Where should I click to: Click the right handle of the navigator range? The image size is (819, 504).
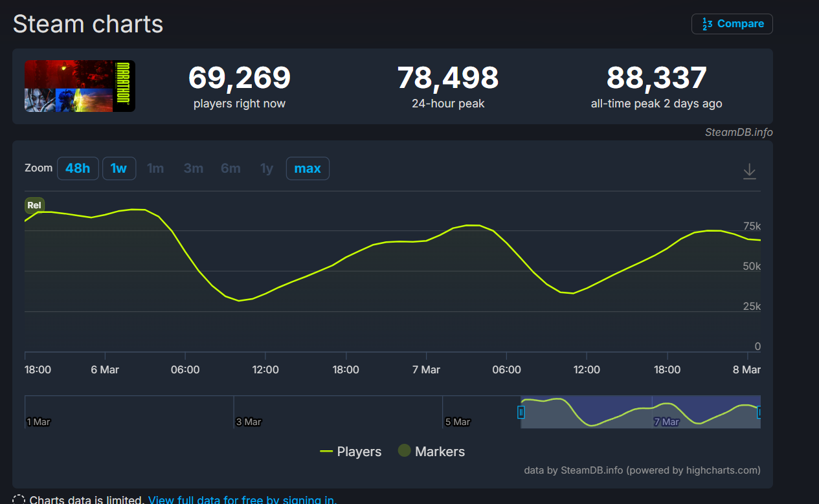tap(758, 412)
